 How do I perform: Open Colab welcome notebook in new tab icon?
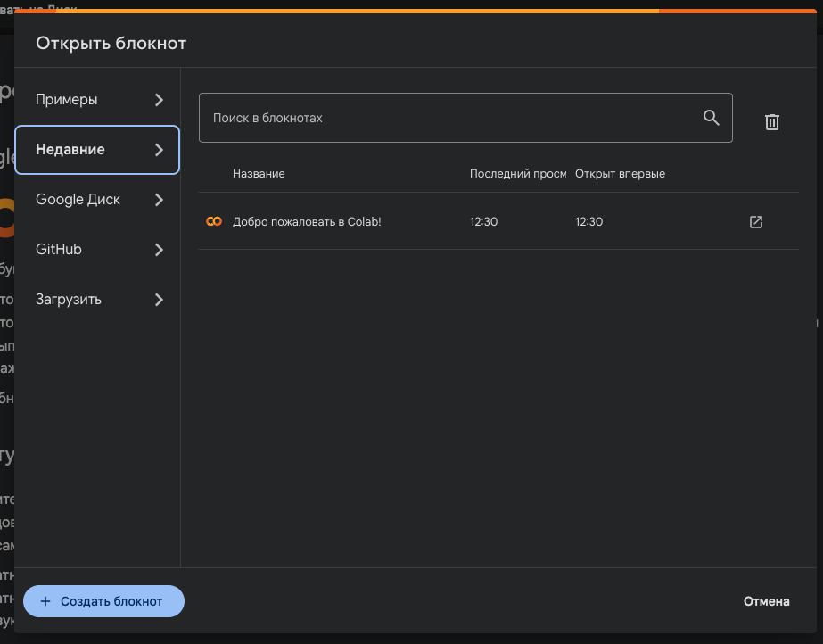[756, 222]
